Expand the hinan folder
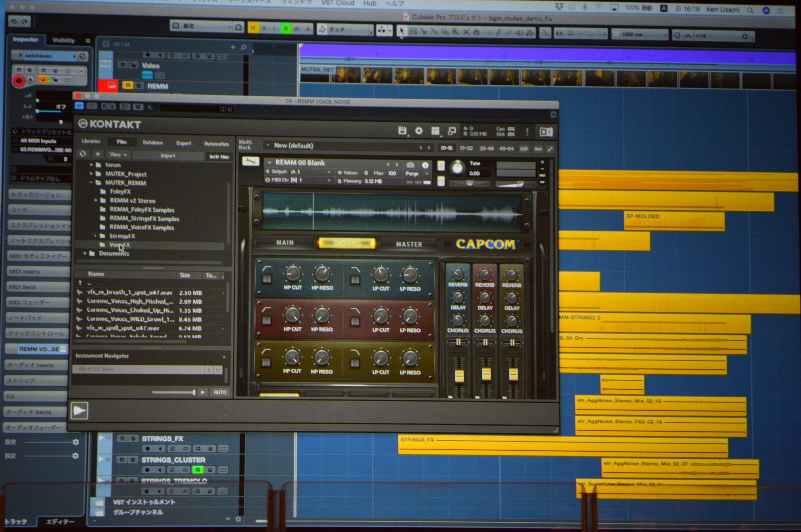Screen dimensions: 801x532 (91, 165)
